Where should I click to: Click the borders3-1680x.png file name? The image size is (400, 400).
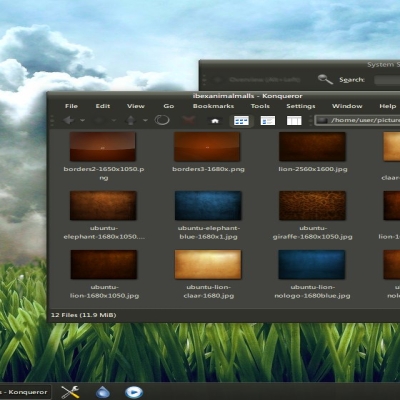coord(208,169)
